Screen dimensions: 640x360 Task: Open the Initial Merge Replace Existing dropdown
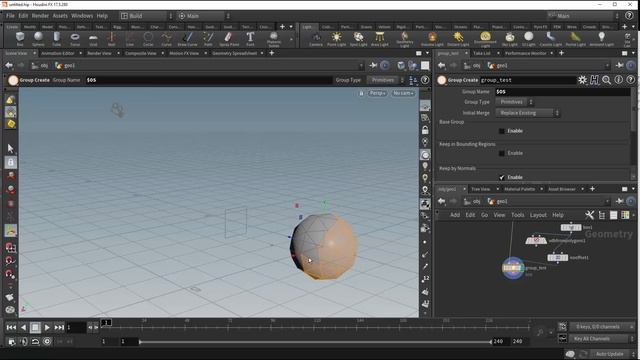pos(527,113)
